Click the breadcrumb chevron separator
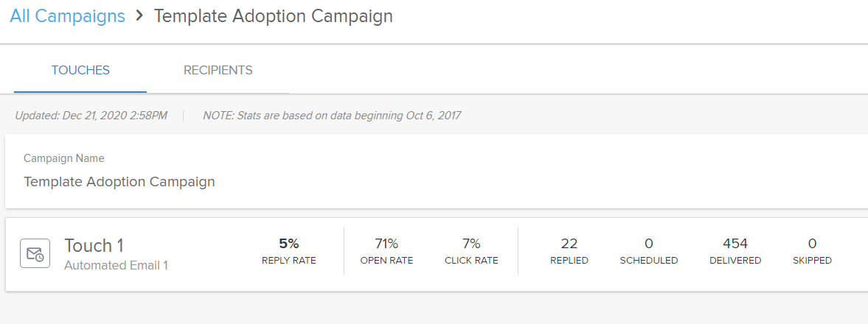This screenshot has height=324, width=868. point(139,16)
